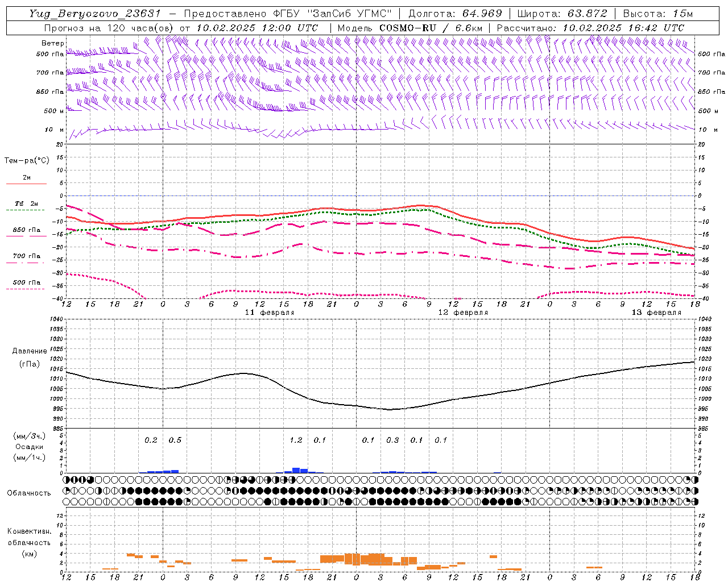Click the 12 февраля date label
This screenshot has height=582, width=728.
pyautogui.click(x=463, y=313)
